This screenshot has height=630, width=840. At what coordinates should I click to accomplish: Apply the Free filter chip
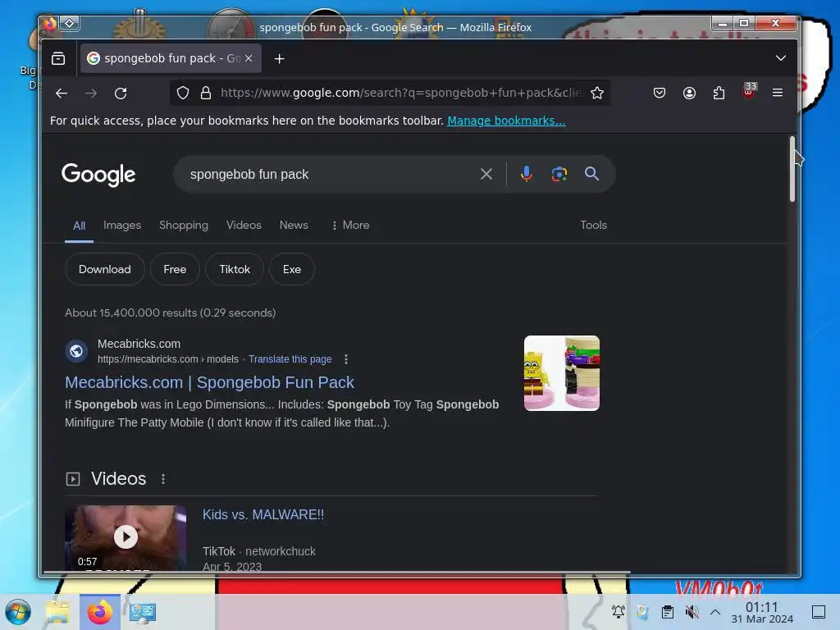click(x=175, y=269)
